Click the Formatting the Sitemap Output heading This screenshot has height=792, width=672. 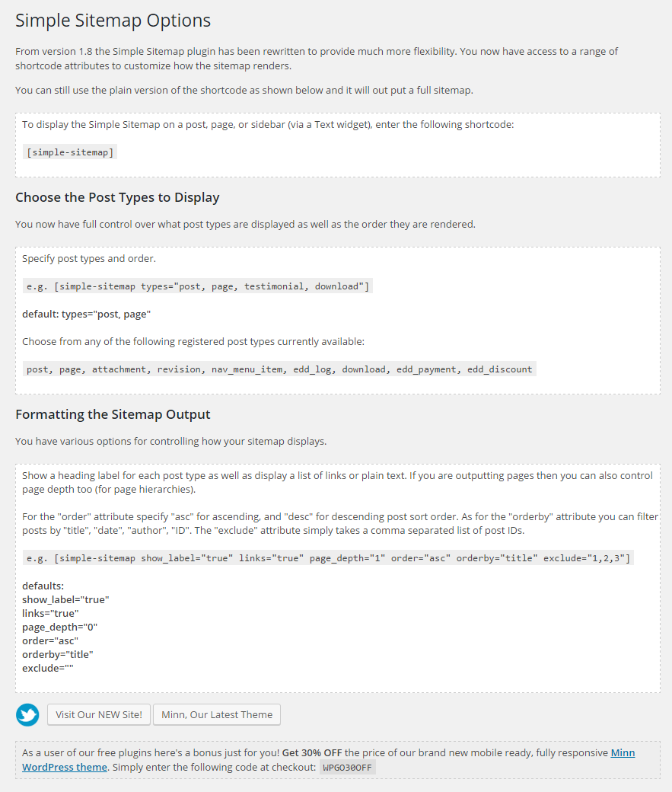pyautogui.click(x=113, y=414)
